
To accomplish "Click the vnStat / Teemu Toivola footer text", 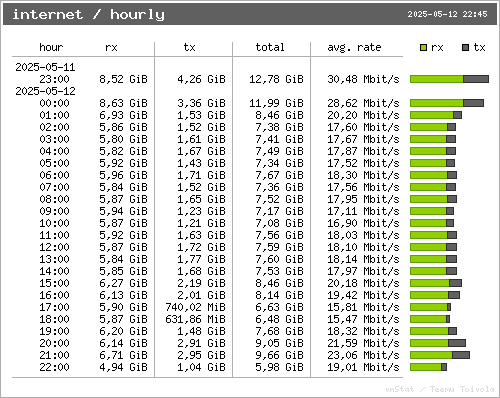I will click(x=440, y=389).
